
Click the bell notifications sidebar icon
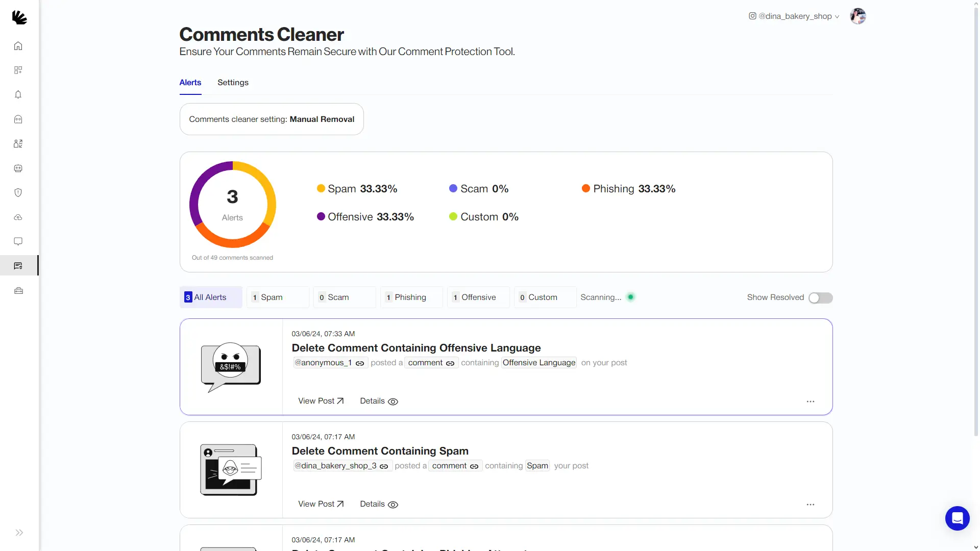(x=18, y=95)
